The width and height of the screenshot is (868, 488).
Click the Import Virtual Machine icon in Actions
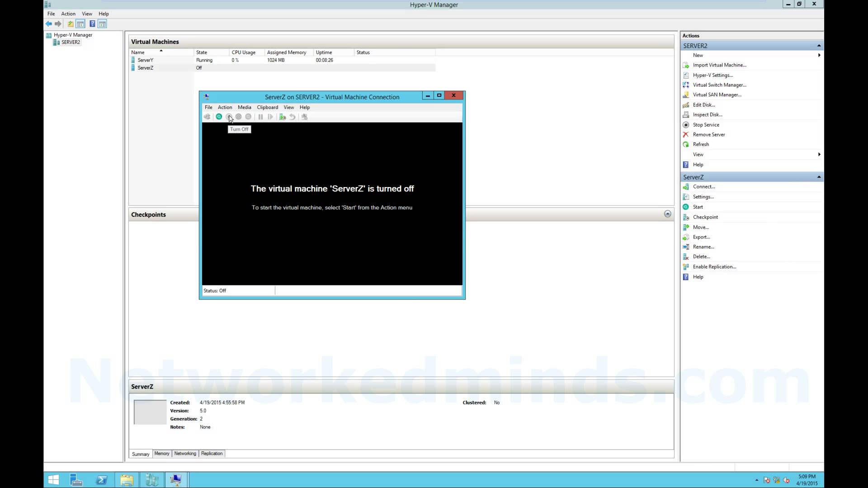tap(686, 65)
